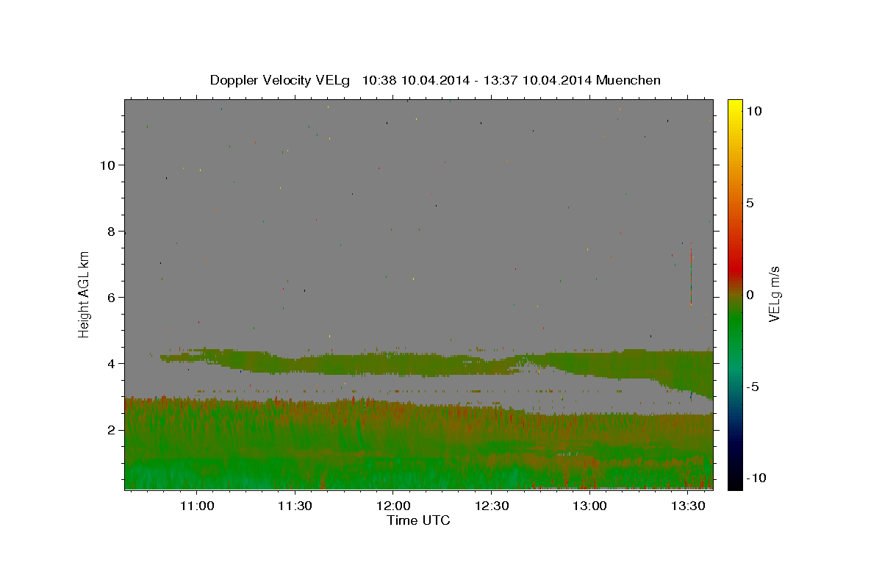Screen dimensions: 882x588
Task: Click the colorbar tick label '0'
Action: [x=750, y=295]
